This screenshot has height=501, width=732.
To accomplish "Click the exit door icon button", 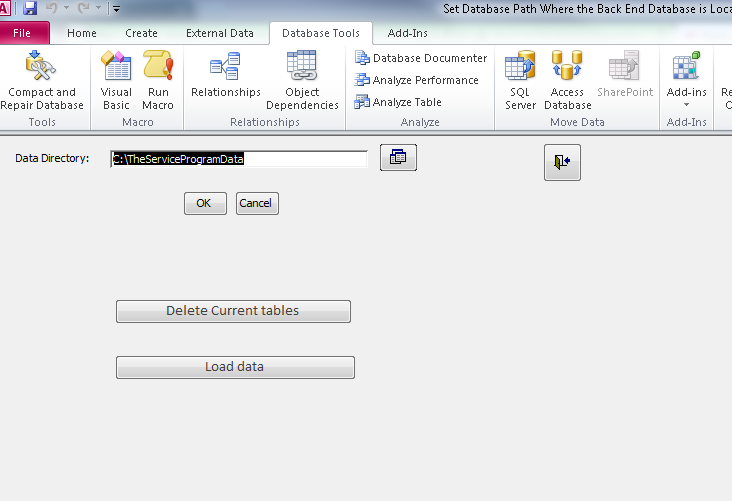I will tap(562, 162).
